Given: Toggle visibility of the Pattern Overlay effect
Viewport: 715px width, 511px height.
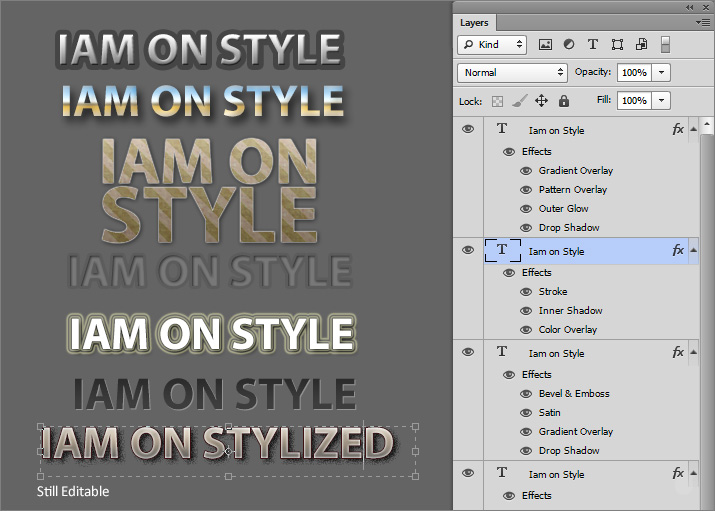Looking at the screenshot, I should tap(526, 190).
